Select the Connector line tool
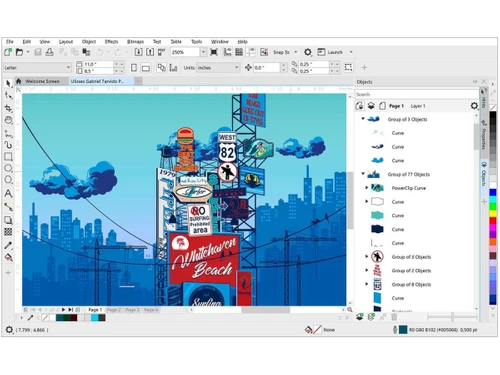 tap(8, 207)
